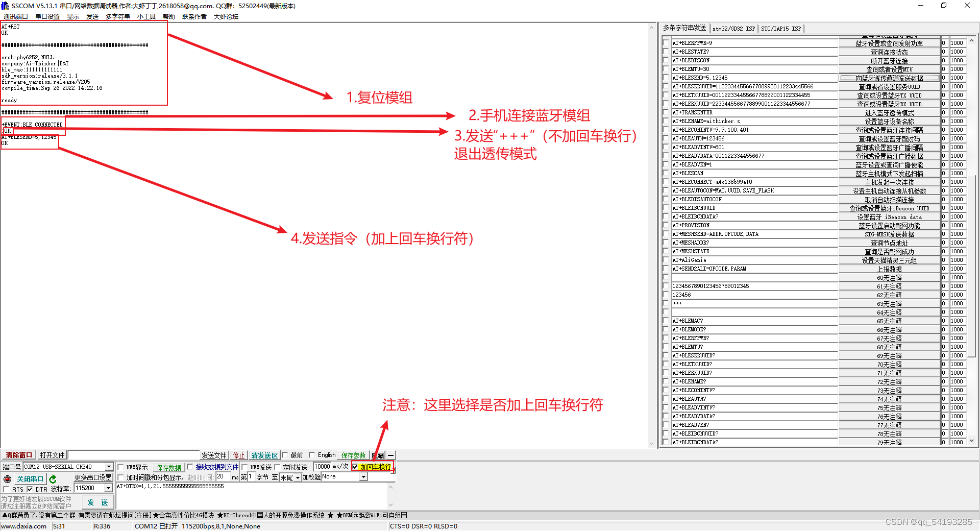Toggle HEX发送 checkbox

pyautogui.click(x=245, y=467)
